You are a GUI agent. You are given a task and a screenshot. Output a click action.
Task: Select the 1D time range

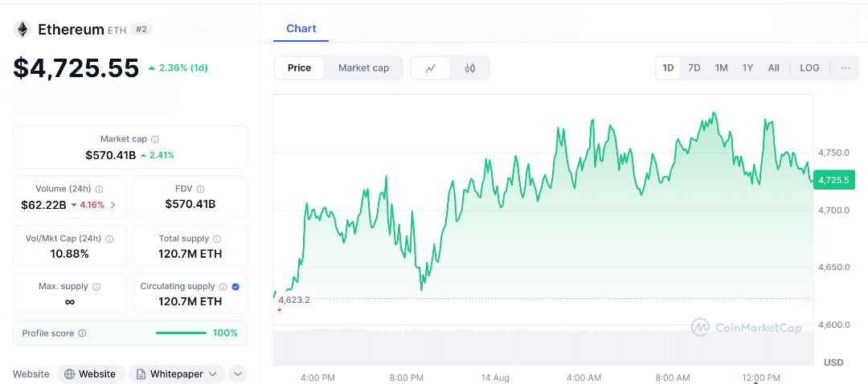668,68
